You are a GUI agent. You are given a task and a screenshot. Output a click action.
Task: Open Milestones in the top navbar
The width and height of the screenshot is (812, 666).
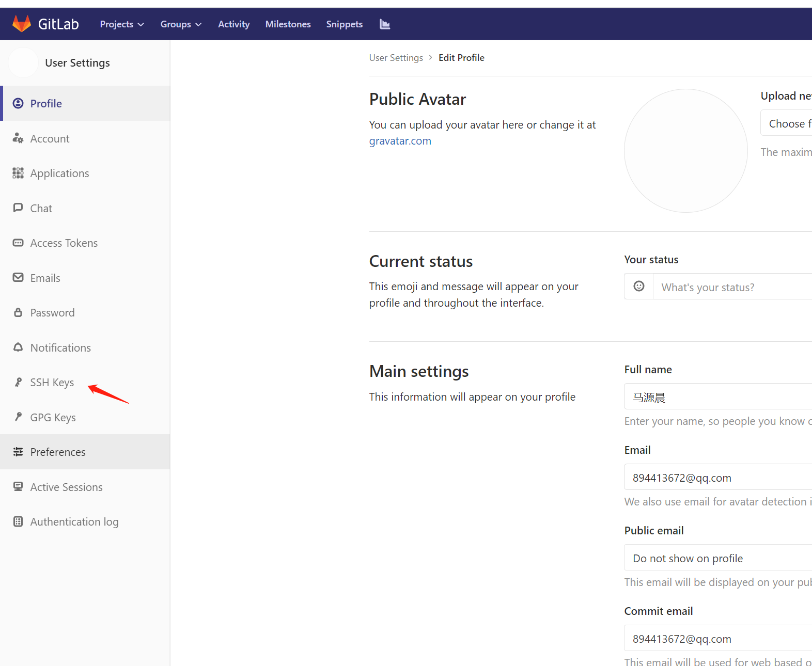coord(288,24)
